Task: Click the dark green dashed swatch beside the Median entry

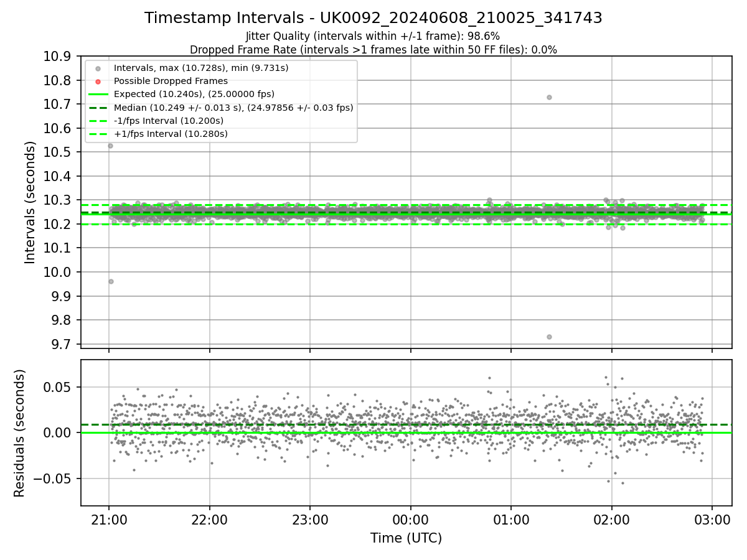Action: click(x=99, y=108)
